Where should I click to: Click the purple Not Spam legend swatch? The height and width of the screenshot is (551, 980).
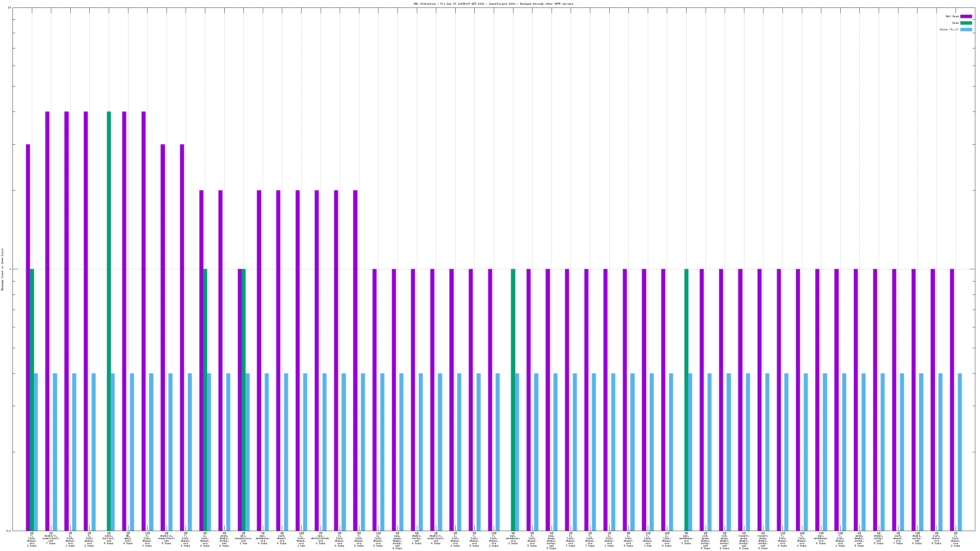pos(966,16)
